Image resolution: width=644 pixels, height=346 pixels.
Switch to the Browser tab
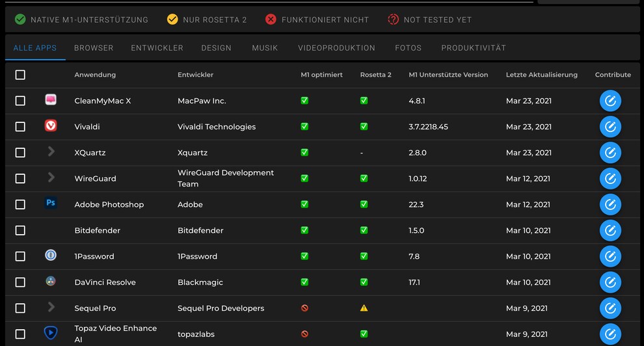94,48
